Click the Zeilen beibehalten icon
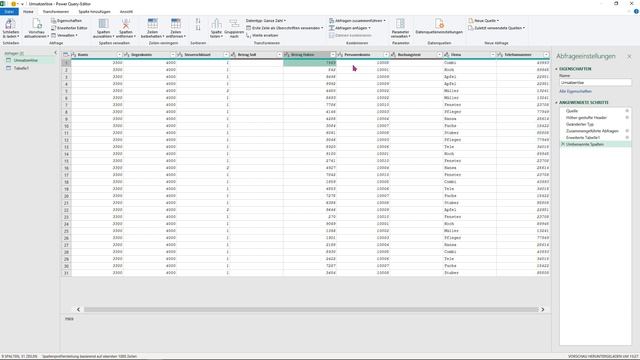The image size is (640, 360). (x=152, y=24)
